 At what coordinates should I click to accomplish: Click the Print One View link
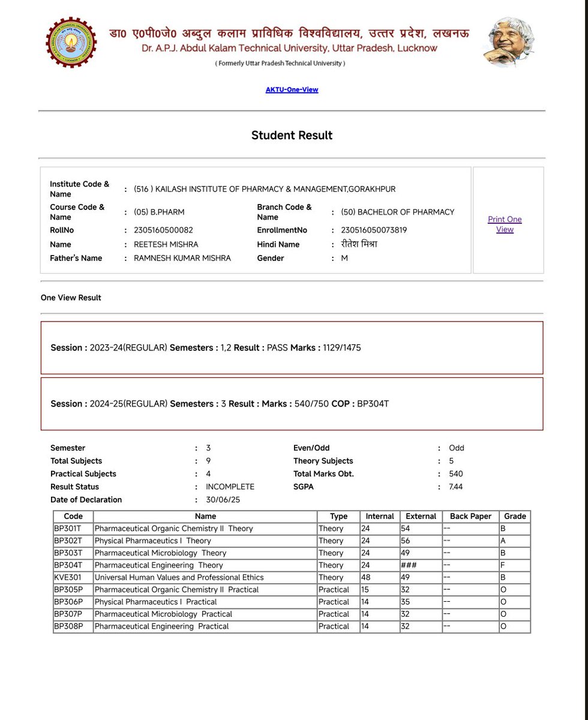[504, 224]
